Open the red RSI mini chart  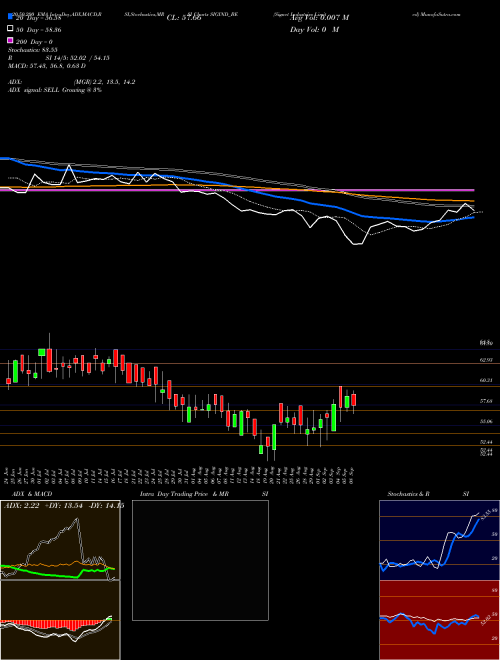[x=439, y=620]
